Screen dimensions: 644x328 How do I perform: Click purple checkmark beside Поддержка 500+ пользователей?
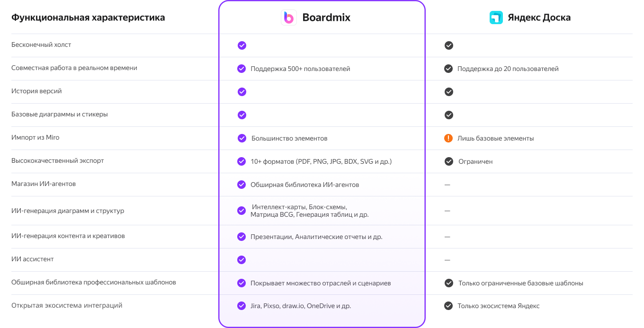[x=241, y=69]
